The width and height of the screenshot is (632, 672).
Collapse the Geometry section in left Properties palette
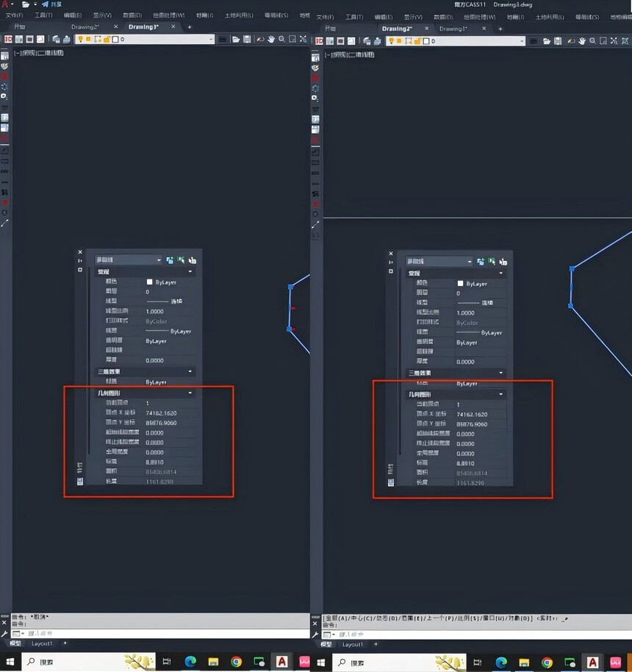click(190, 393)
